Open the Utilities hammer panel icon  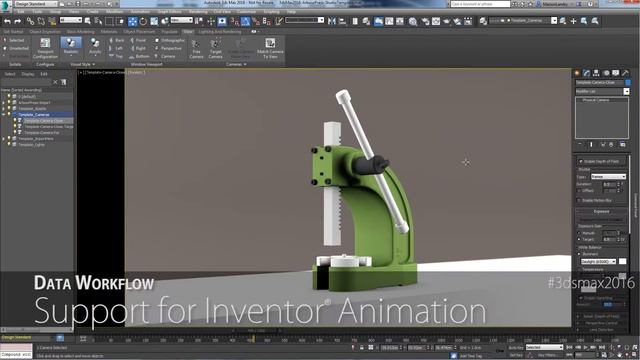pyautogui.click(x=625, y=73)
